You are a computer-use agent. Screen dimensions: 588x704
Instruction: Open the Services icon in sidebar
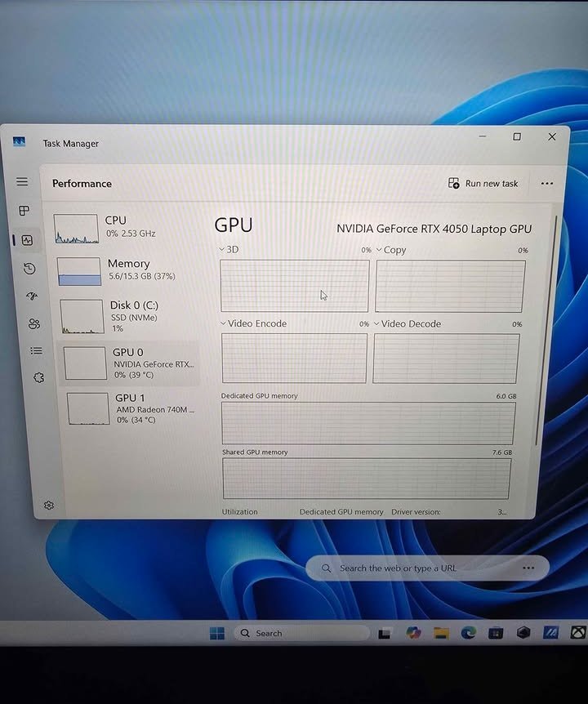39,377
